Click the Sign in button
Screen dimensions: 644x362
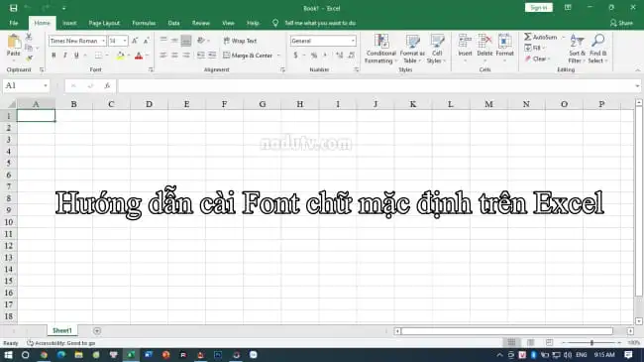[x=538, y=8]
